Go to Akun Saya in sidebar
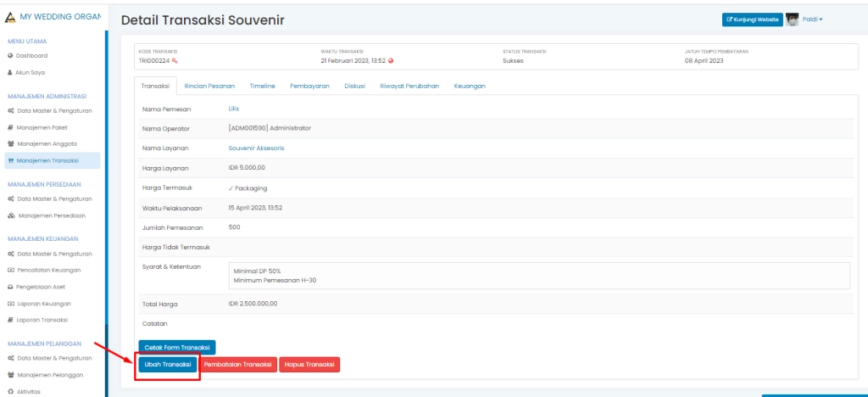868x397 pixels. (x=31, y=73)
